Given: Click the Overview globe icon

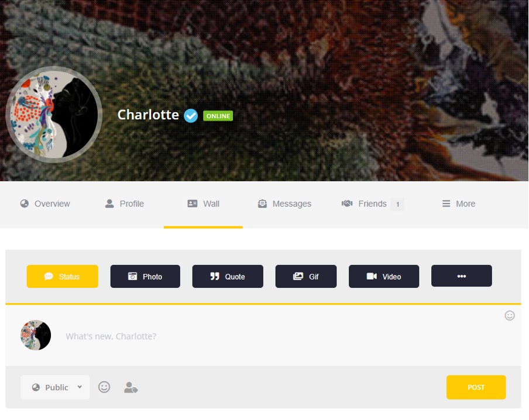Looking at the screenshot, I should [25, 204].
